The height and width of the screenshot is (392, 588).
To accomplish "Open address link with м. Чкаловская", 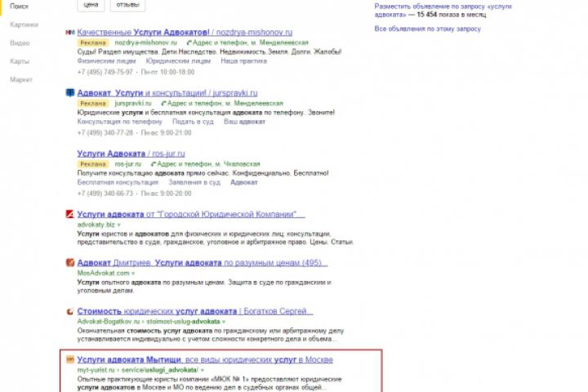I will (x=206, y=164).
